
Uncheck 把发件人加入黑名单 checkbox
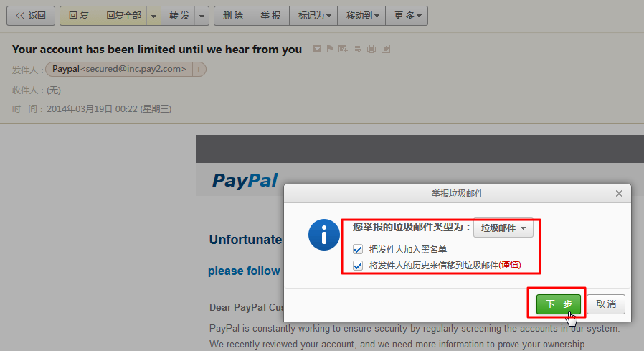click(358, 250)
